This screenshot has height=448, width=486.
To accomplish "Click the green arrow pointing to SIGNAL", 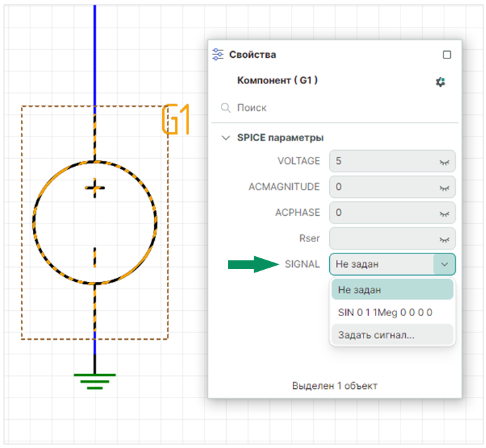I will click(252, 264).
